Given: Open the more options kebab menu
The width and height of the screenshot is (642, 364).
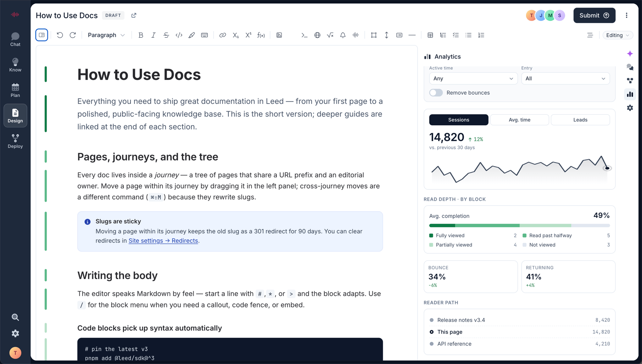Looking at the screenshot, I should tap(626, 15).
